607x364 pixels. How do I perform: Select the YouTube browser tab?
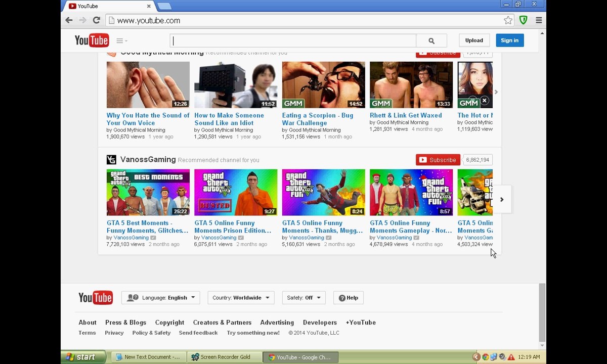click(x=109, y=6)
